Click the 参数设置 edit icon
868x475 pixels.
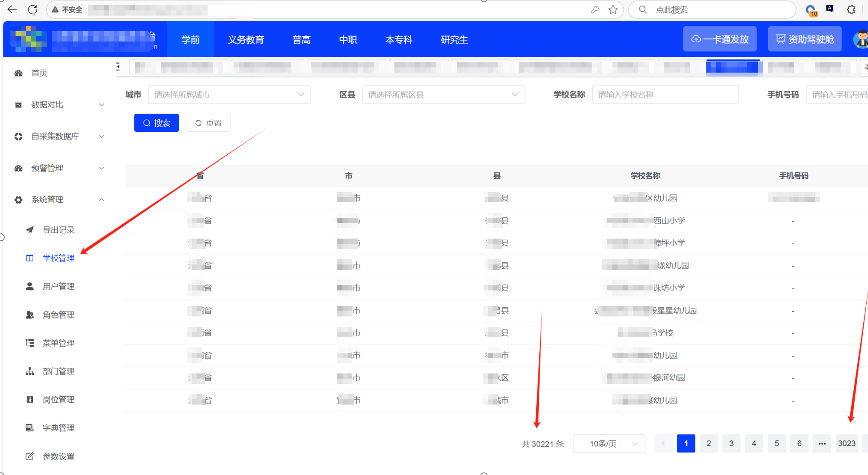click(x=29, y=456)
